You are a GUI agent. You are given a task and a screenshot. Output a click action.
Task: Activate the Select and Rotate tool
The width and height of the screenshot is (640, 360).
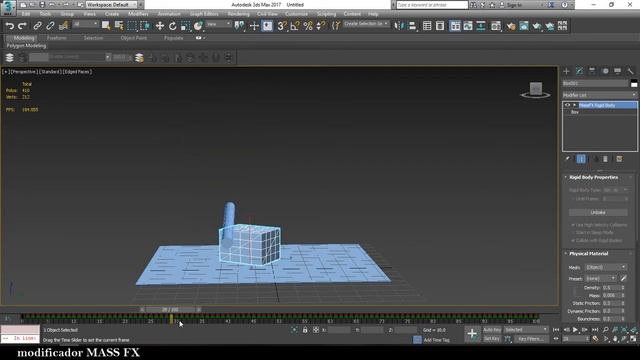173,26
